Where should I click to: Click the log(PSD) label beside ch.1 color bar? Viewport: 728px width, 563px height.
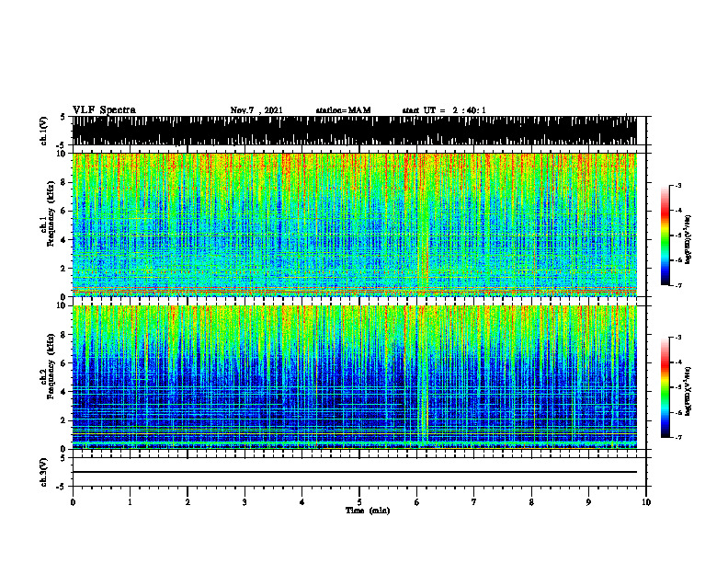pos(688,239)
